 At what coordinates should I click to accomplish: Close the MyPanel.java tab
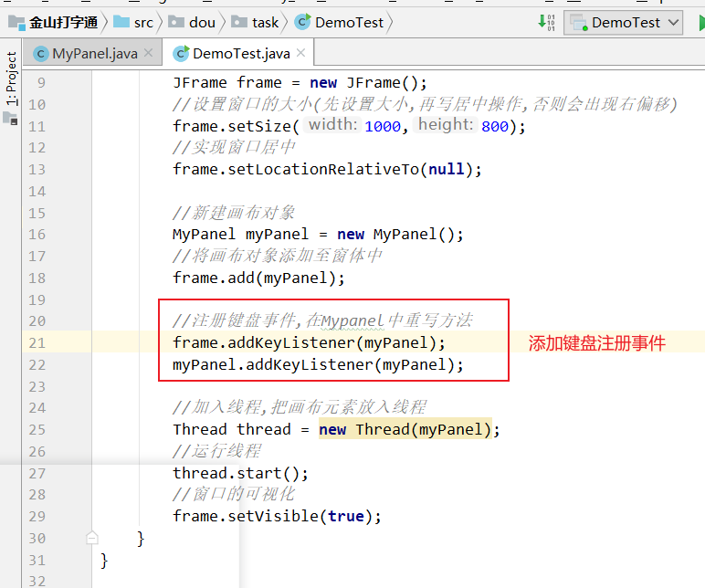pos(148,53)
